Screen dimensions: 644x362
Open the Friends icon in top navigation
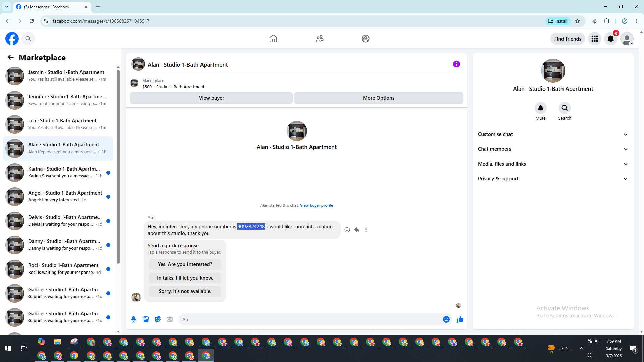(320, 39)
